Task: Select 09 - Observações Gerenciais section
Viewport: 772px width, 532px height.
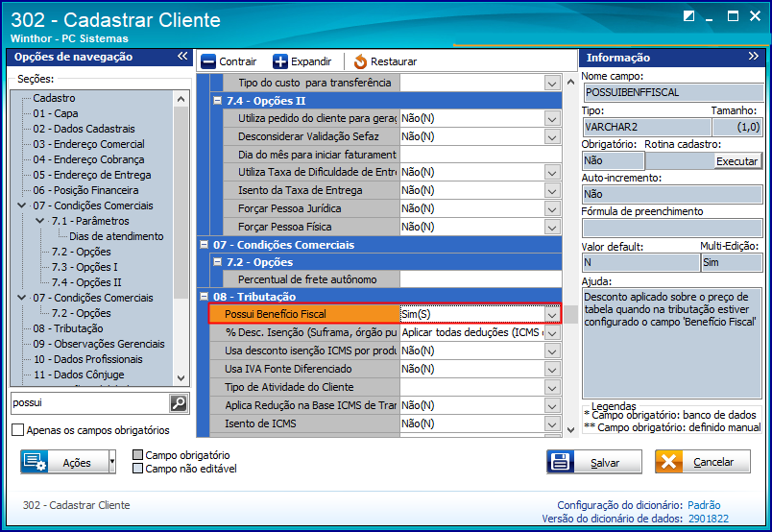Action: coord(99,344)
